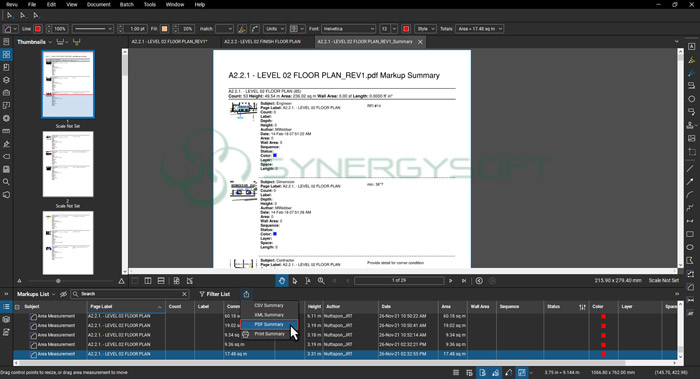
Task: Open the Properties gear panel in left sidebar
Action: tap(6, 118)
